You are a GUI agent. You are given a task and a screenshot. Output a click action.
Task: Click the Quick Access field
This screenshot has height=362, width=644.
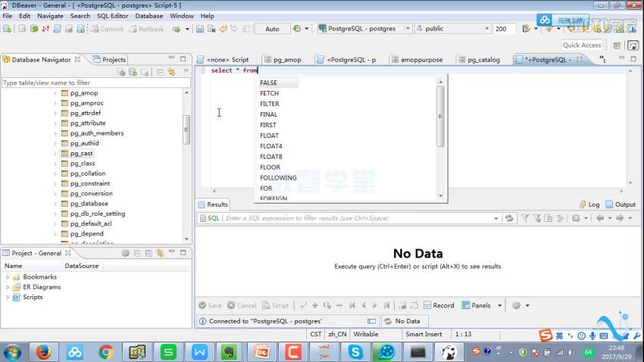(582, 45)
